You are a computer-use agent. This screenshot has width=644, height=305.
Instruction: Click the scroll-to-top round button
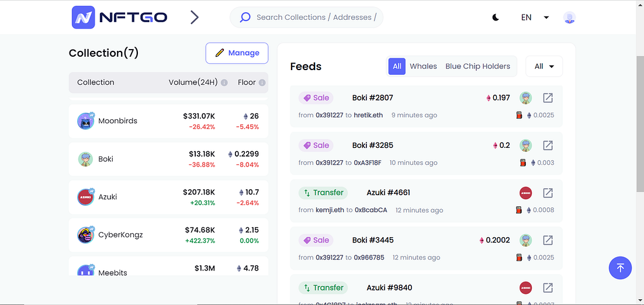(620, 268)
